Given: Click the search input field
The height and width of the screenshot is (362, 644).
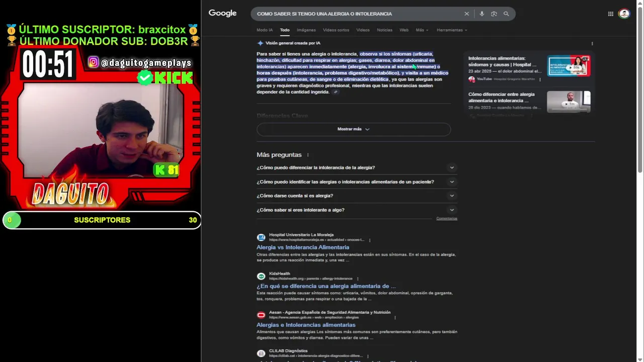Looking at the screenshot, I should coord(357,14).
